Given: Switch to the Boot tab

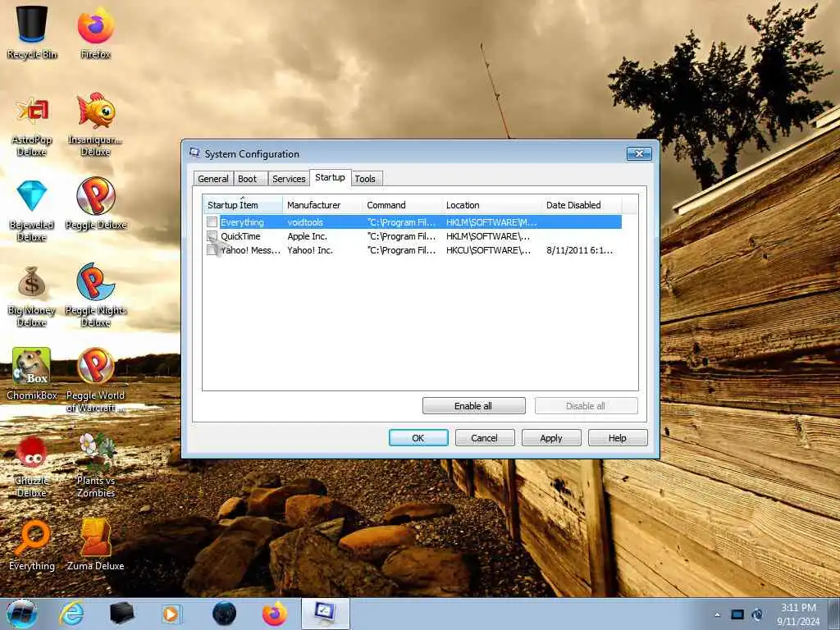Looking at the screenshot, I should (x=248, y=178).
